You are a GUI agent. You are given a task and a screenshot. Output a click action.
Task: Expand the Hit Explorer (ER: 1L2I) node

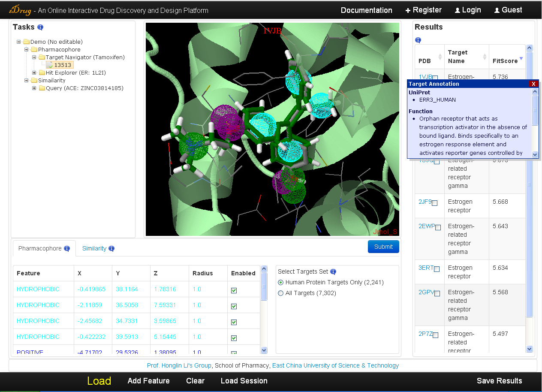(x=34, y=72)
